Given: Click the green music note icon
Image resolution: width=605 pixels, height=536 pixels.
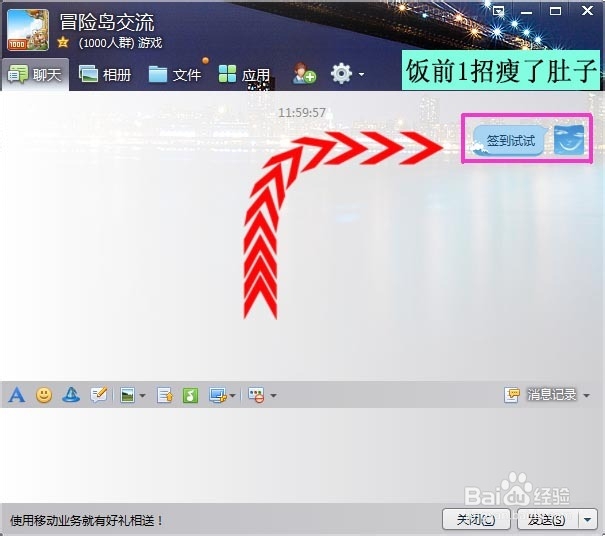Looking at the screenshot, I should 190,395.
